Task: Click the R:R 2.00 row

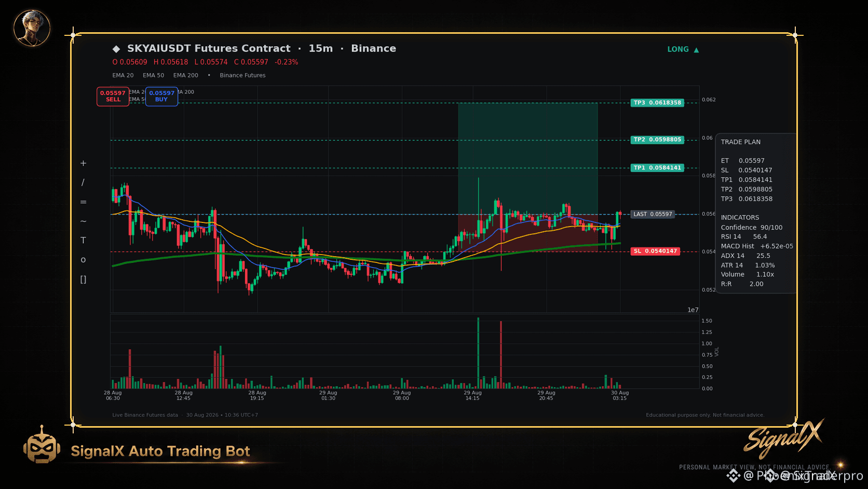Action: tap(742, 284)
